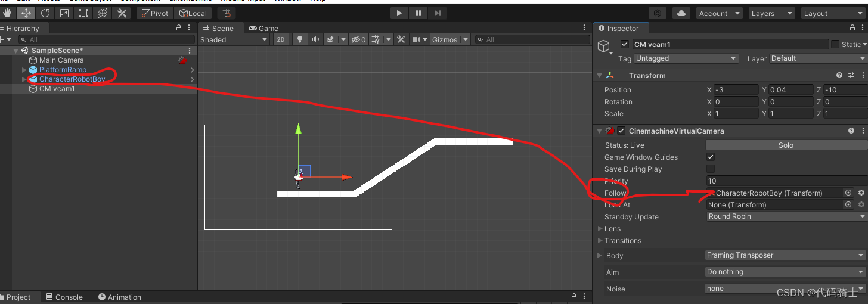Toggle scene lighting bulb icon
Viewport: 868px width, 304px height.
[x=300, y=39]
